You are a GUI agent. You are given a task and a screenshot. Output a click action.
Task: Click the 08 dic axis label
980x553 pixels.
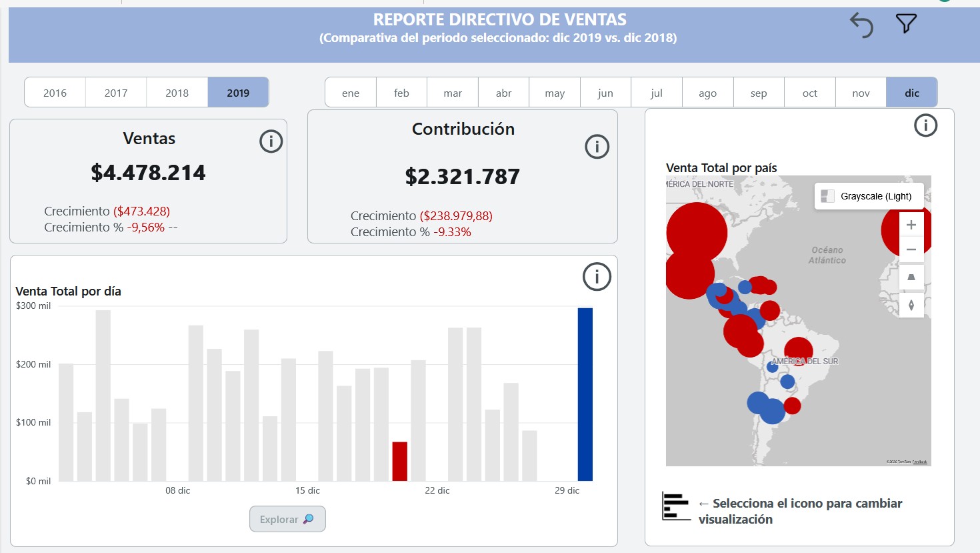[178, 490]
